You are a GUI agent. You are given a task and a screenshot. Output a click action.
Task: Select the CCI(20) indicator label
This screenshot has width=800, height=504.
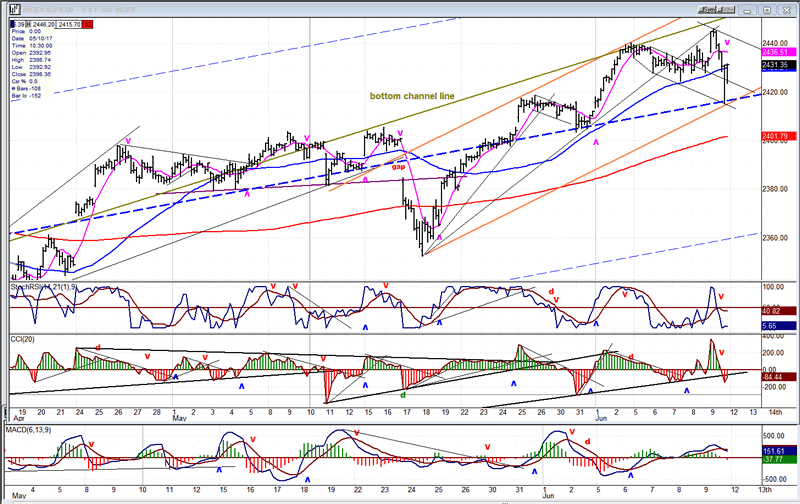[25, 340]
